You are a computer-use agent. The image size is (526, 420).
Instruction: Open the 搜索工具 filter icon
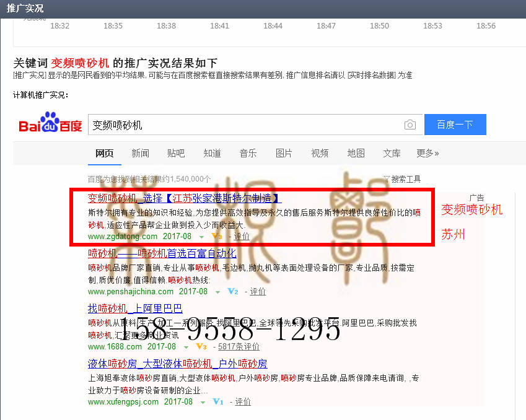tap(387, 179)
